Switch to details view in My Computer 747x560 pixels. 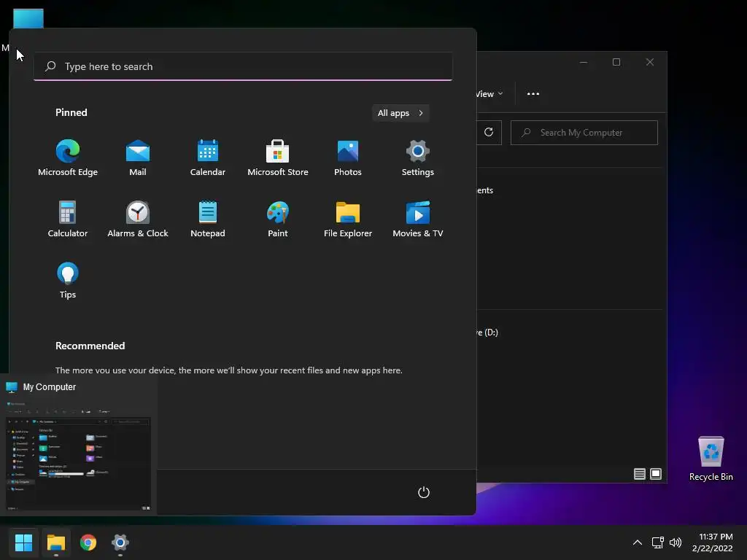640,474
